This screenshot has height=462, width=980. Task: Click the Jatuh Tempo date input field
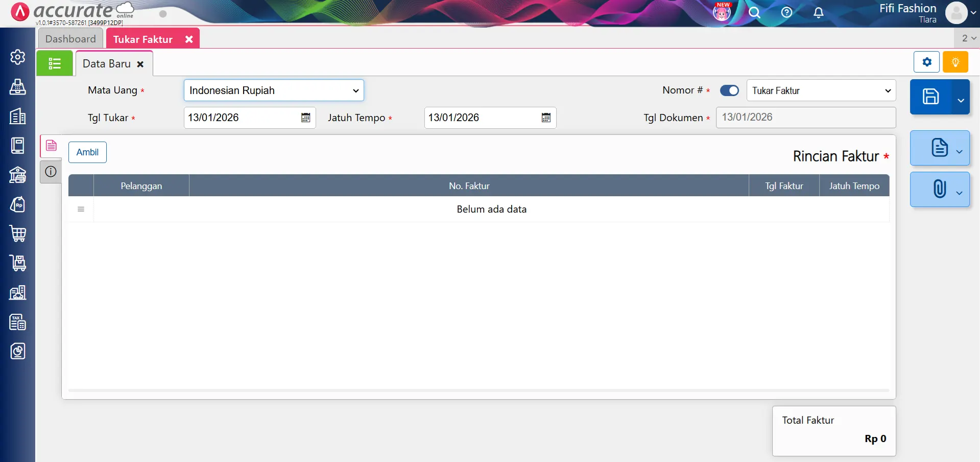tap(481, 118)
